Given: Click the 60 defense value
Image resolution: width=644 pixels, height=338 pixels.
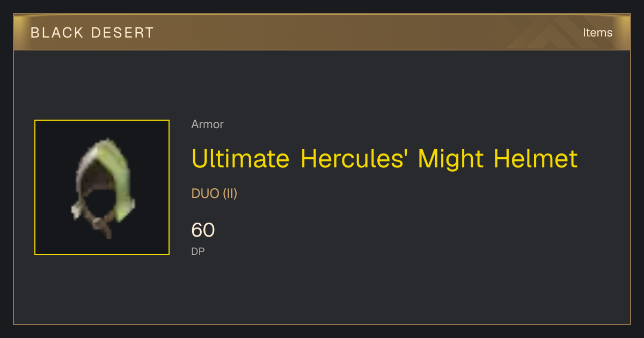Looking at the screenshot, I should tap(203, 230).
